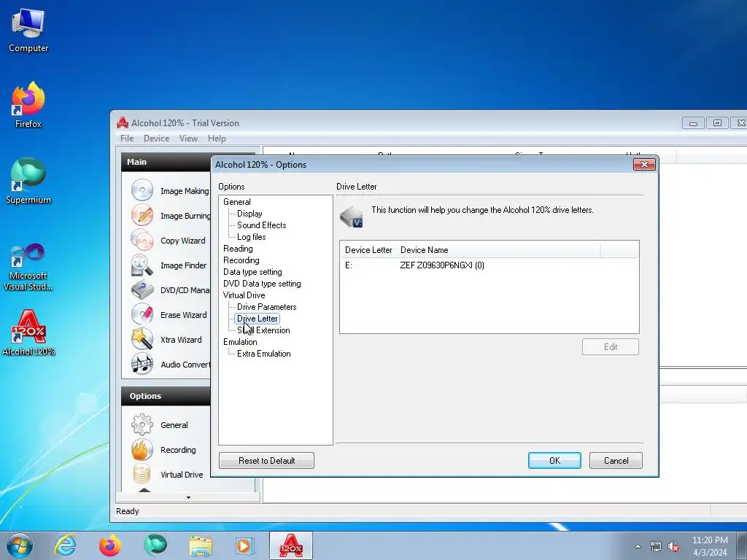
Task: Select Display in options tree
Action: pyautogui.click(x=249, y=214)
